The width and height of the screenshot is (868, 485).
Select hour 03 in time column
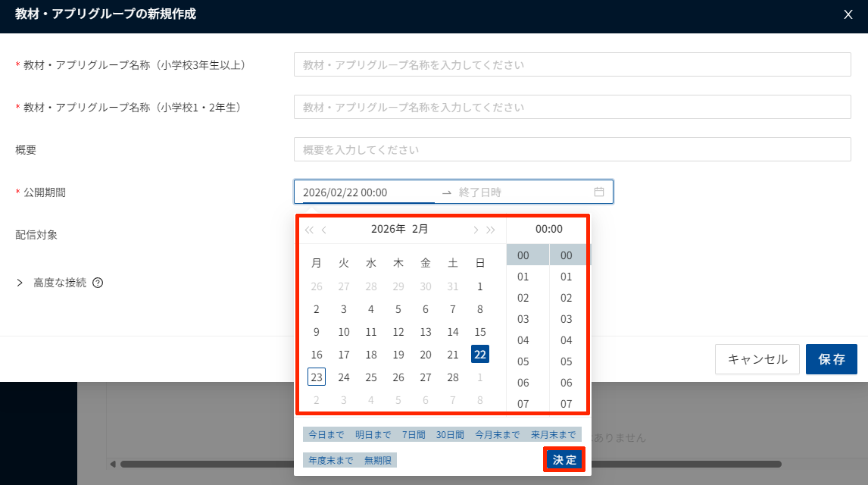[523, 319]
